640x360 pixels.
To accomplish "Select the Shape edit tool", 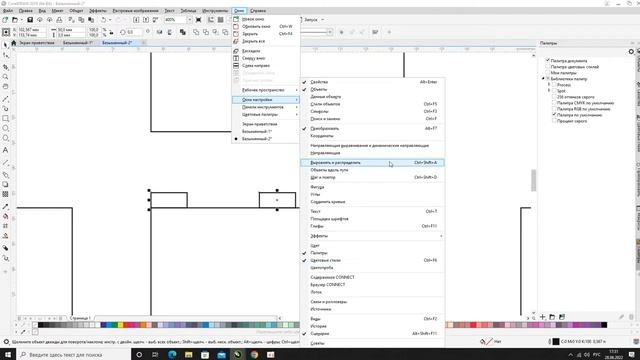I will [5, 55].
